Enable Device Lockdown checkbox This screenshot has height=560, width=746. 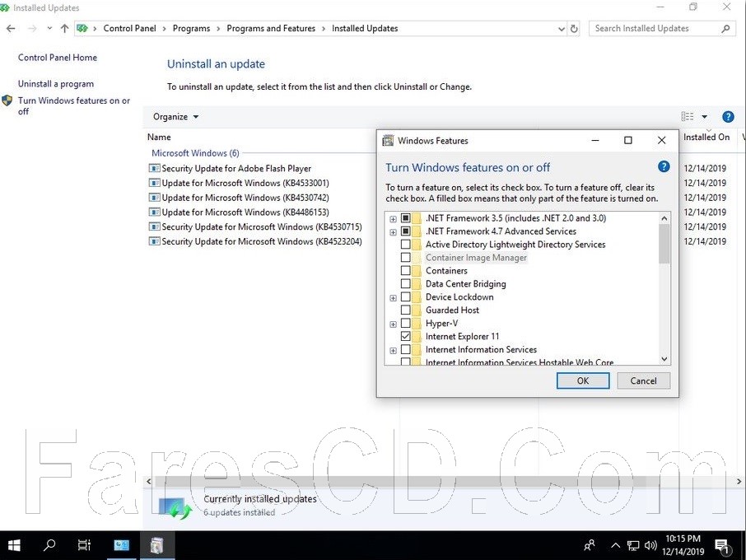[x=405, y=297]
